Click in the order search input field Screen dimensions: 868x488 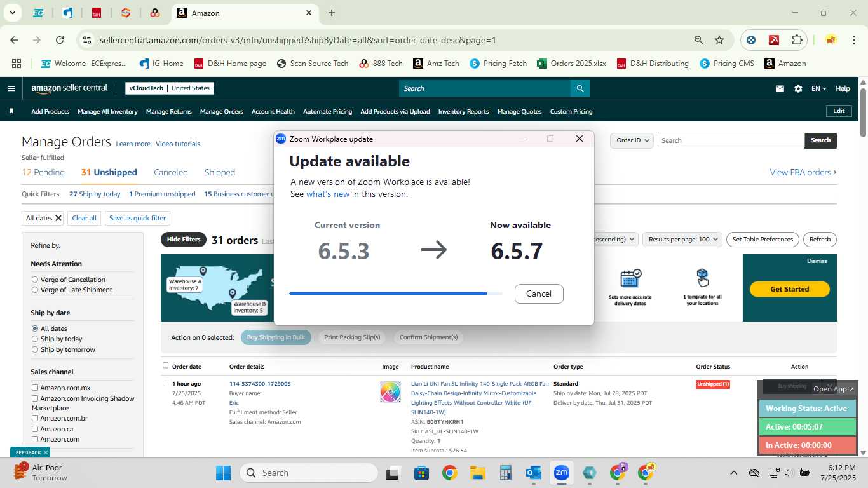click(731, 140)
